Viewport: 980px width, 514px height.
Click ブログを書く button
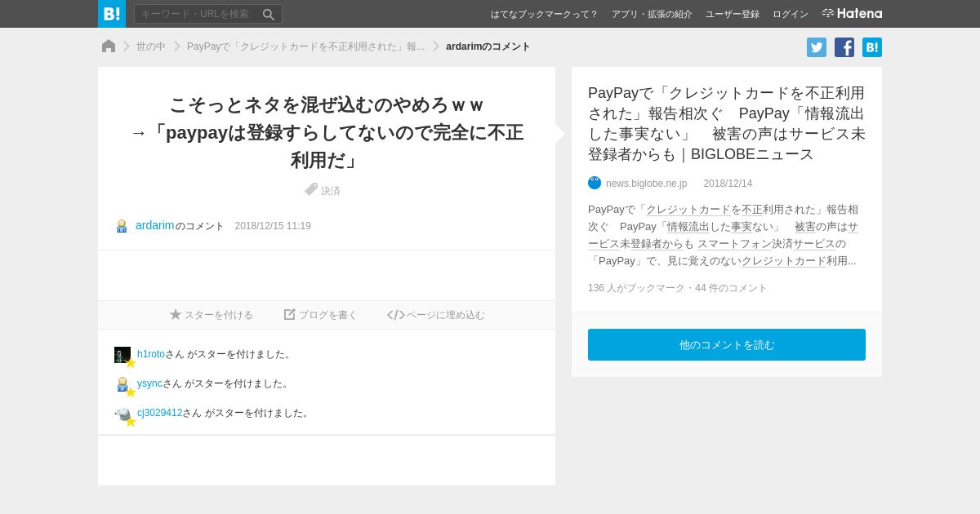tap(321, 315)
